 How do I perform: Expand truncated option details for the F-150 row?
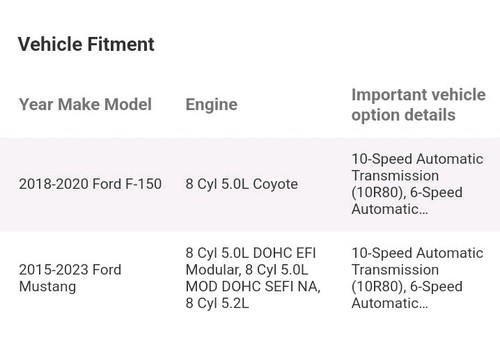[x=390, y=209]
